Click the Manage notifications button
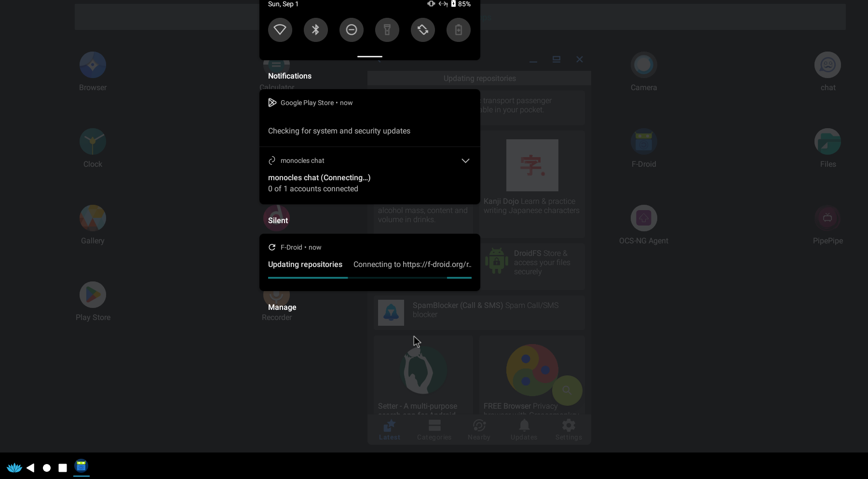 tap(282, 307)
